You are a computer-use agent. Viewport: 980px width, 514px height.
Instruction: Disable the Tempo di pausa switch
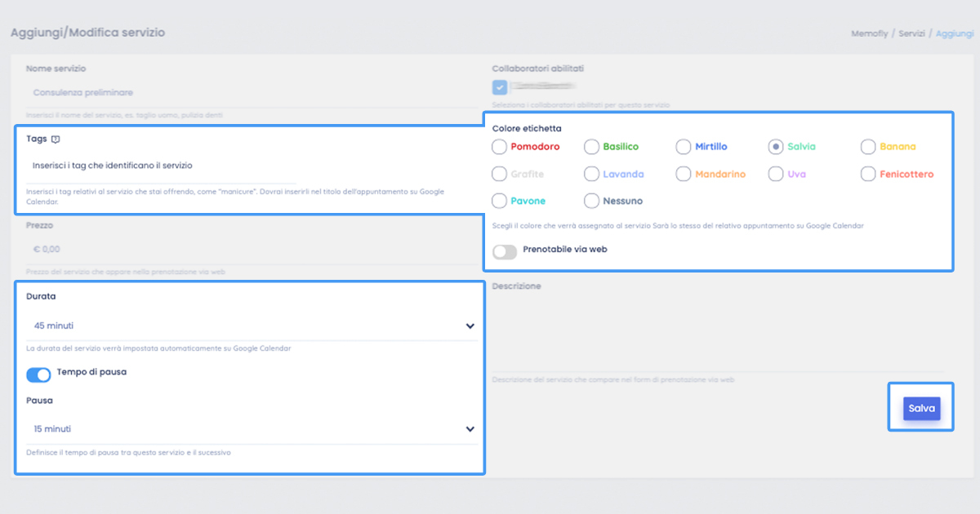click(x=38, y=374)
